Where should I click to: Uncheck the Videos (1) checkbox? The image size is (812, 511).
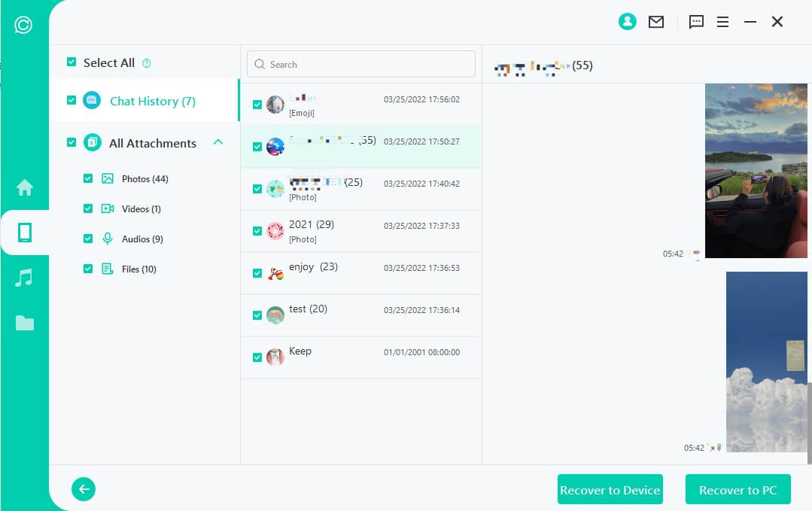point(88,208)
